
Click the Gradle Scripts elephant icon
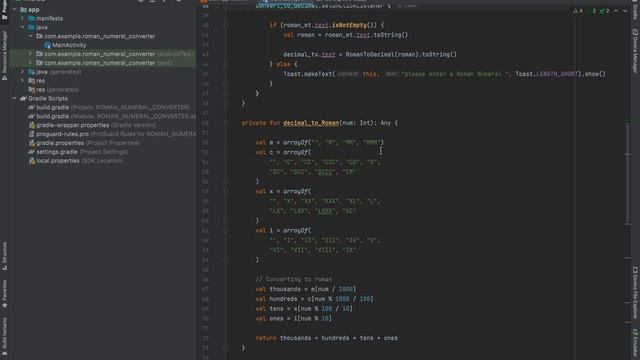pyautogui.click(x=23, y=98)
